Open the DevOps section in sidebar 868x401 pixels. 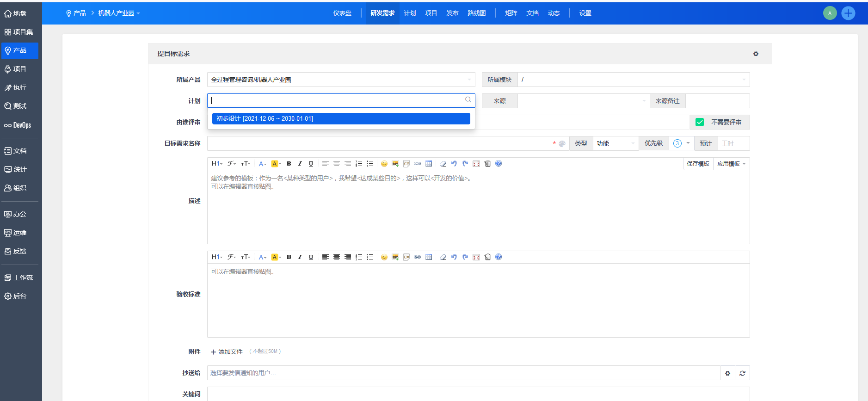19,125
